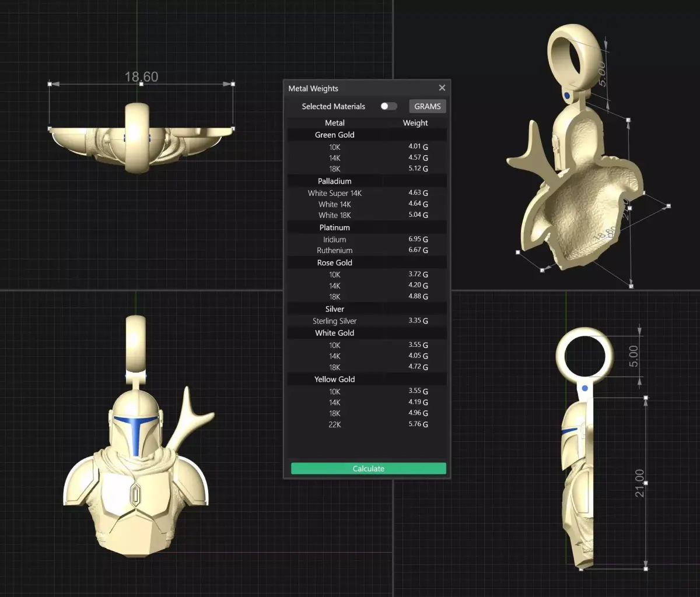Select the 21.00 dimension in side view
The height and width of the screenshot is (597, 700).
pyautogui.click(x=640, y=483)
